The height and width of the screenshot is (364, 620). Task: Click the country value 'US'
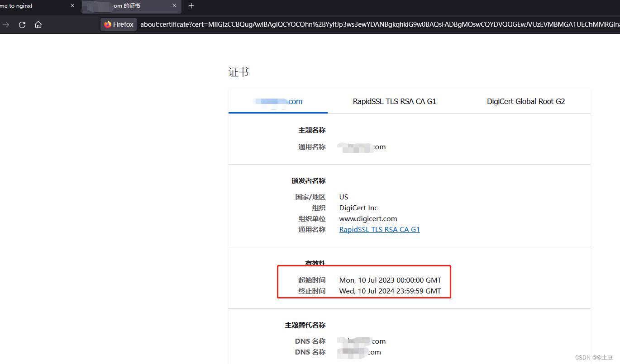tap(344, 197)
